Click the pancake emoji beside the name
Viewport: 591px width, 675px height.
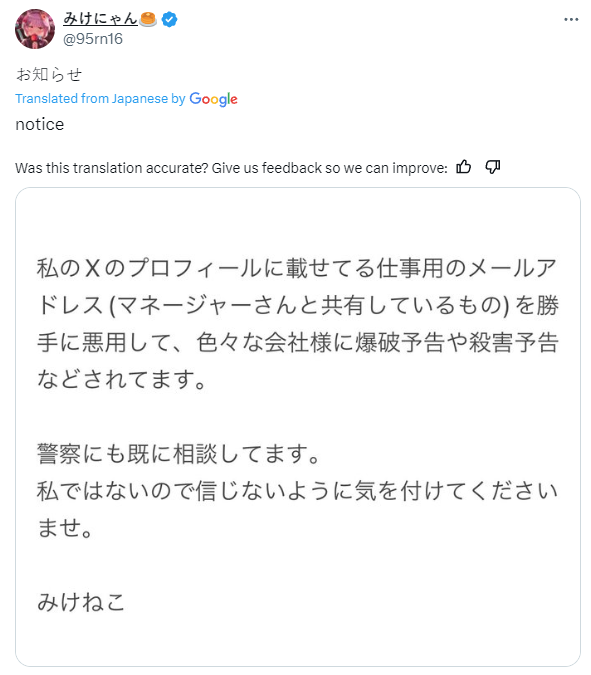coord(149,19)
